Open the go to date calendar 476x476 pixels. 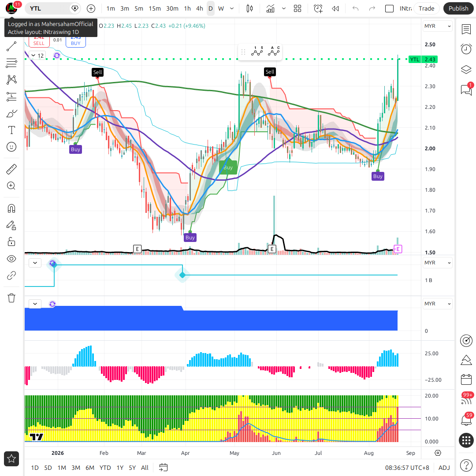164,468
